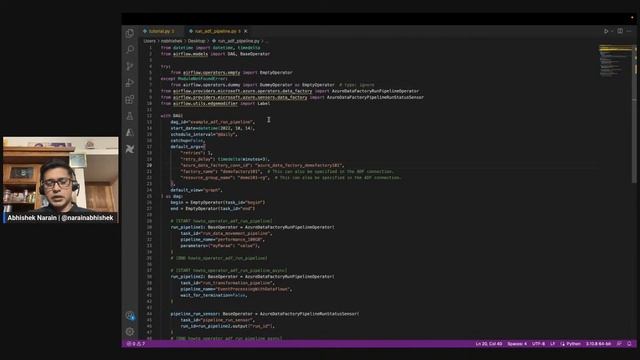Change indentation via Spaces: 4
Image resolution: width=640 pixels, height=360 pixels.
(x=517, y=344)
